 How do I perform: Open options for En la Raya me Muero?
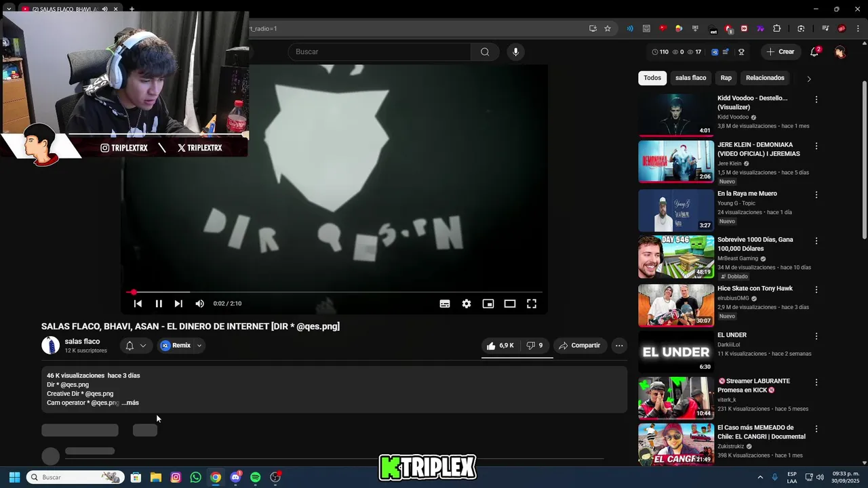[x=816, y=195]
